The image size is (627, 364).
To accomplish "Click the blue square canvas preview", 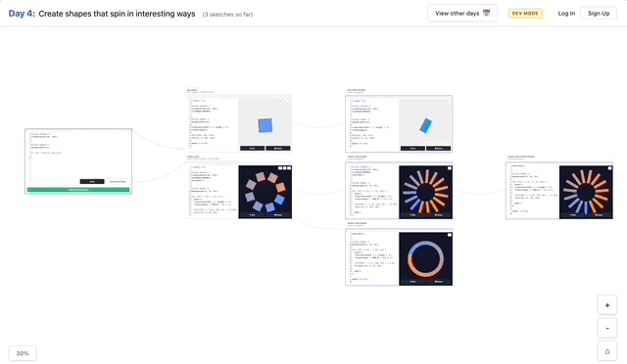I will tap(265, 122).
